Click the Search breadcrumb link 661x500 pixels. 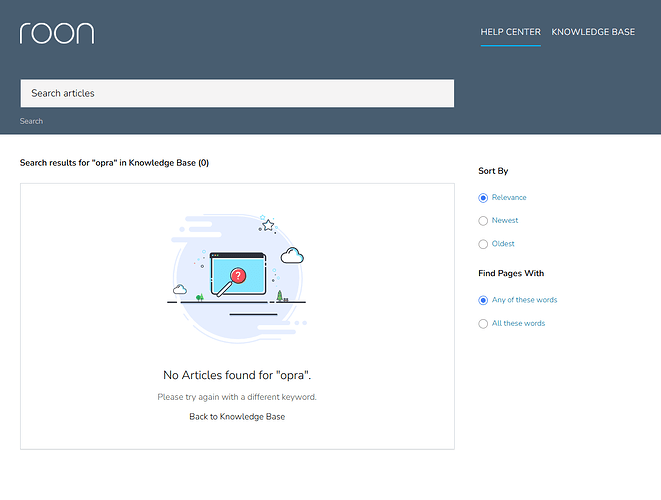31,121
